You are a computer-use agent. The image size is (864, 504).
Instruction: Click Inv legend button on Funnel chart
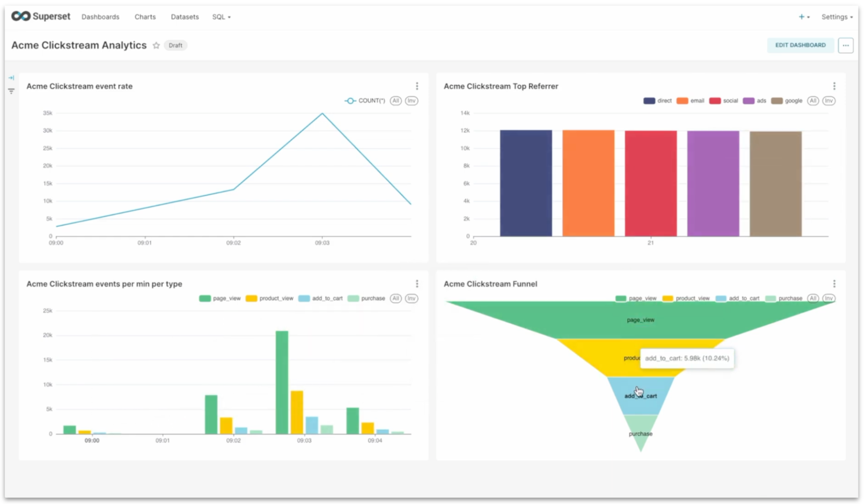click(x=829, y=299)
